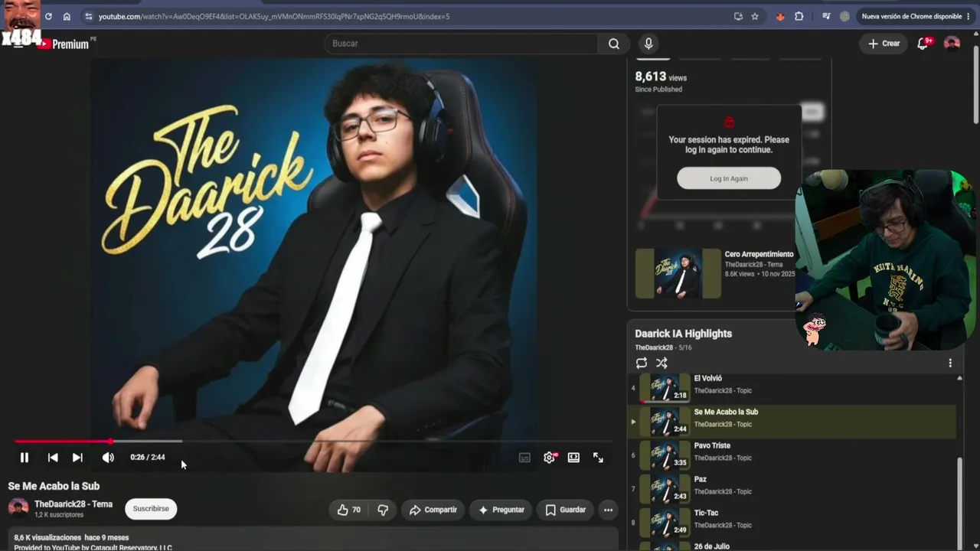This screenshot has width=980, height=551.
Task: Reload the page in Chrome
Action: (x=48, y=16)
